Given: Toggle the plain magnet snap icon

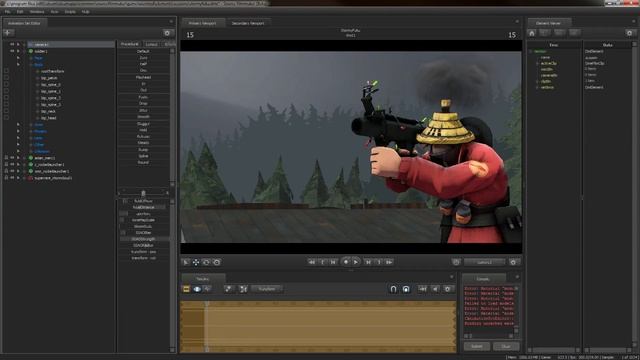Looking at the screenshot, I should pos(393,289).
